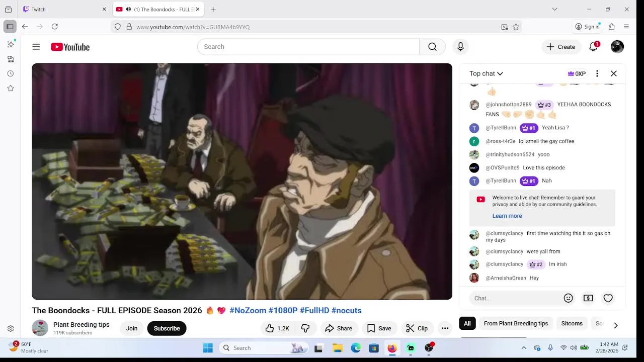Open Plant Breeding tips channel avatar
This screenshot has width=644, height=362.
[40, 328]
